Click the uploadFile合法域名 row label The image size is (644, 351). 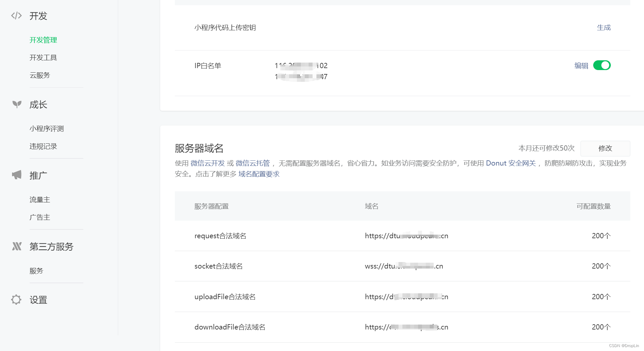point(225,297)
